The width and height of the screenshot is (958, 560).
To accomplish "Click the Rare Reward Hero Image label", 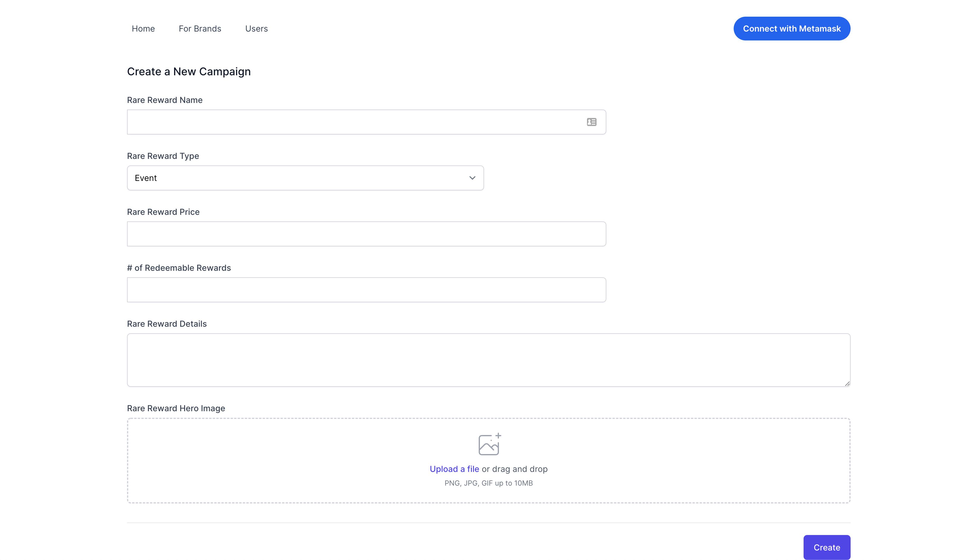I will 176,408.
